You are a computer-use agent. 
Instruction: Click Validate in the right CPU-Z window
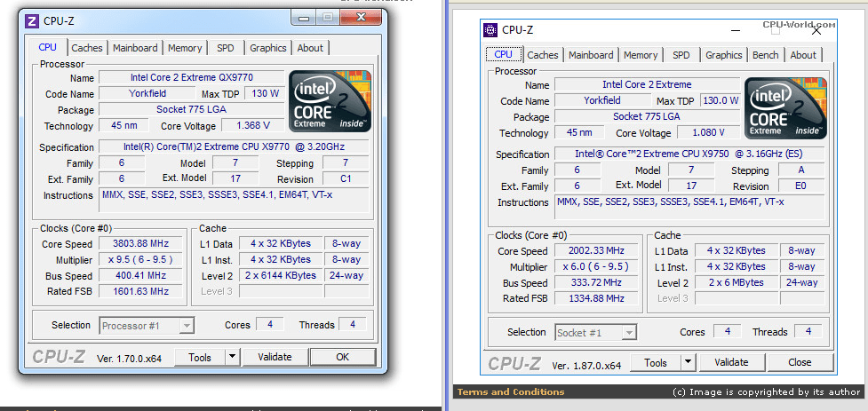(731, 363)
